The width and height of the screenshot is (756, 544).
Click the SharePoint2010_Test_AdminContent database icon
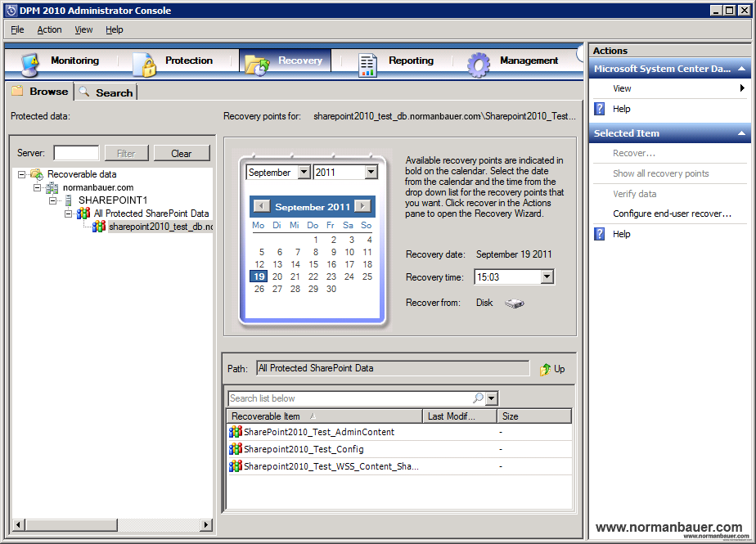coord(235,432)
